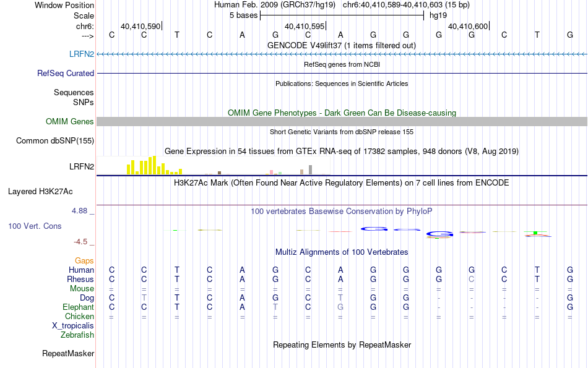Click the Scale label
Image resolution: width=588 pixels, height=368 pixels.
(x=84, y=15)
